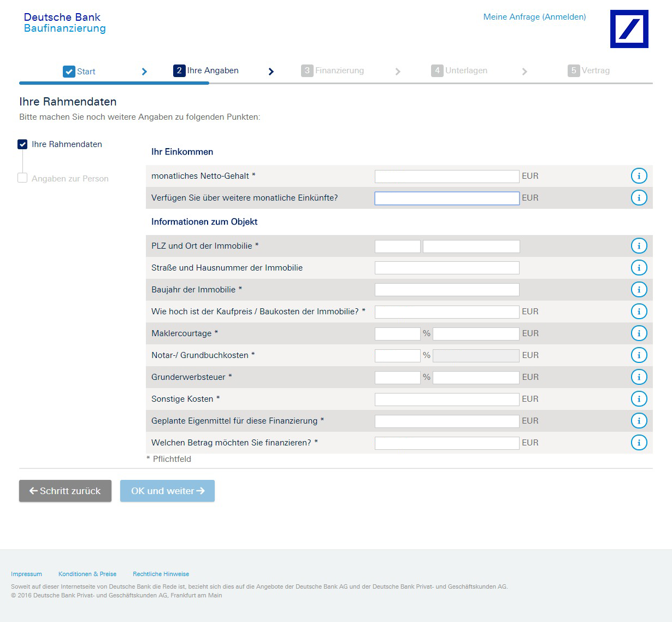Open info icon for Notar-/ Grundbuchkosten
The height and width of the screenshot is (622, 672).
click(x=639, y=355)
